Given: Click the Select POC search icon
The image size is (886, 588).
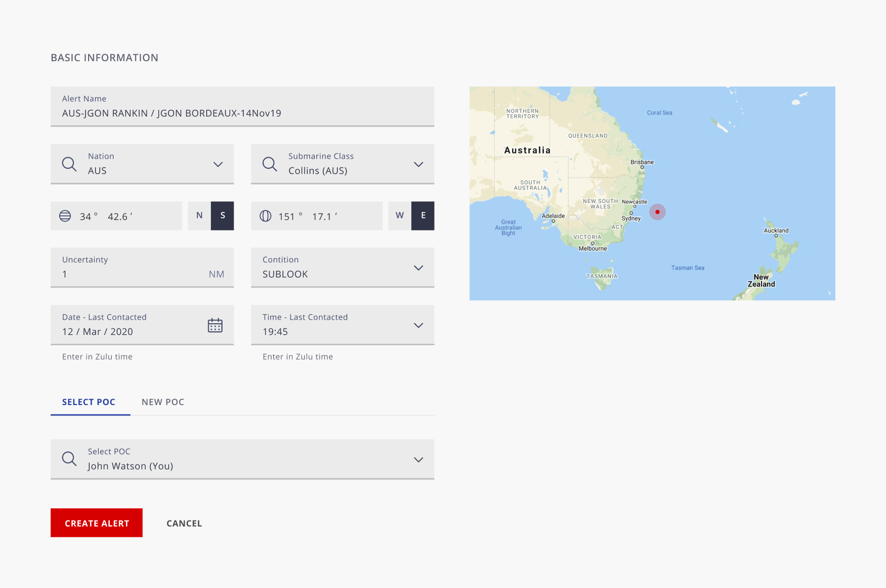Looking at the screenshot, I should [69, 459].
